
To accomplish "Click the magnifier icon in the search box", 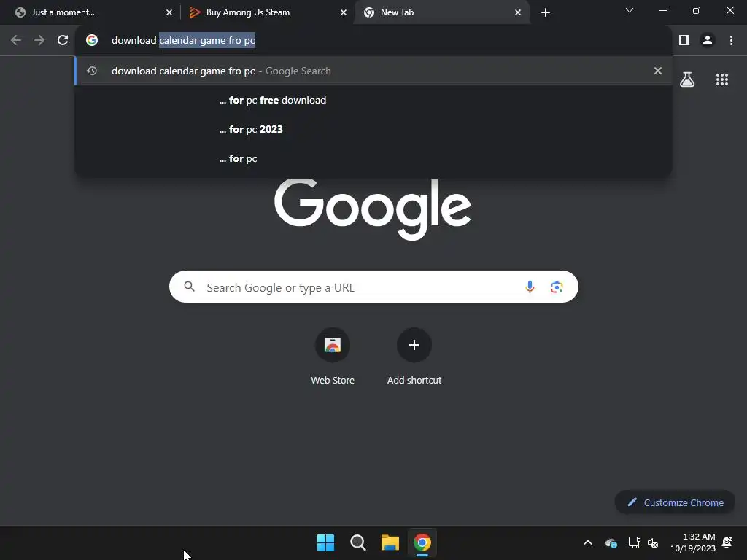I will tap(189, 287).
